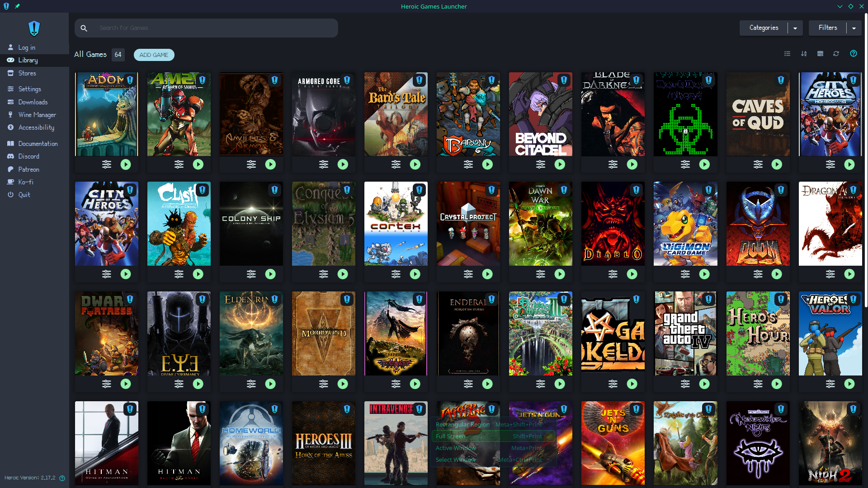Select Full Screen screenshot option
The width and height of the screenshot is (868, 488).
pos(493,436)
